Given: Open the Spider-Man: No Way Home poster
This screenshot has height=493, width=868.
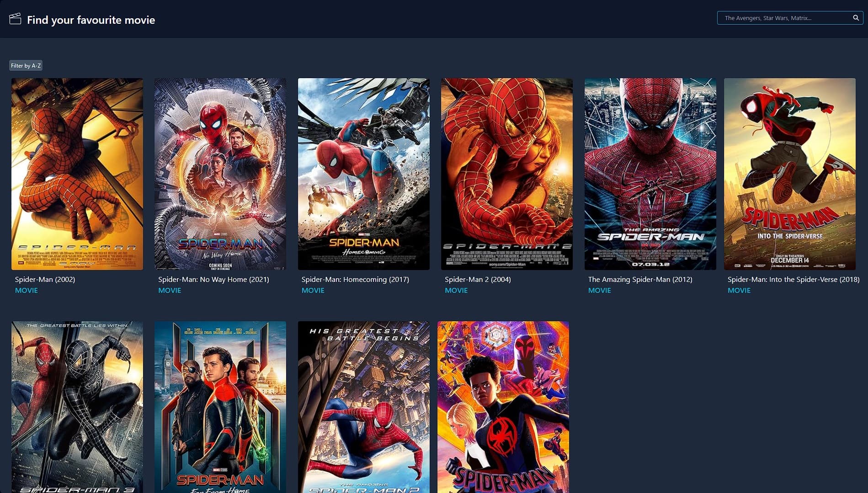Looking at the screenshot, I should (x=220, y=174).
